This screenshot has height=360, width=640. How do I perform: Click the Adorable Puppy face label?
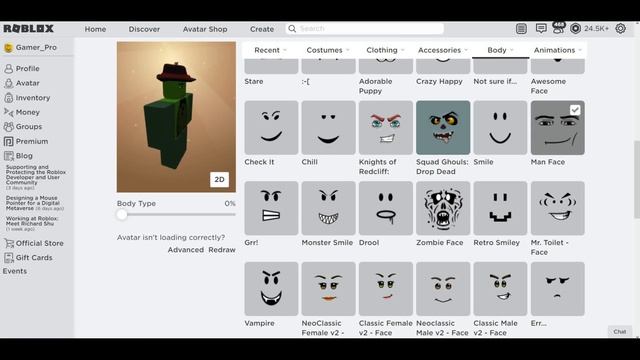375,86
